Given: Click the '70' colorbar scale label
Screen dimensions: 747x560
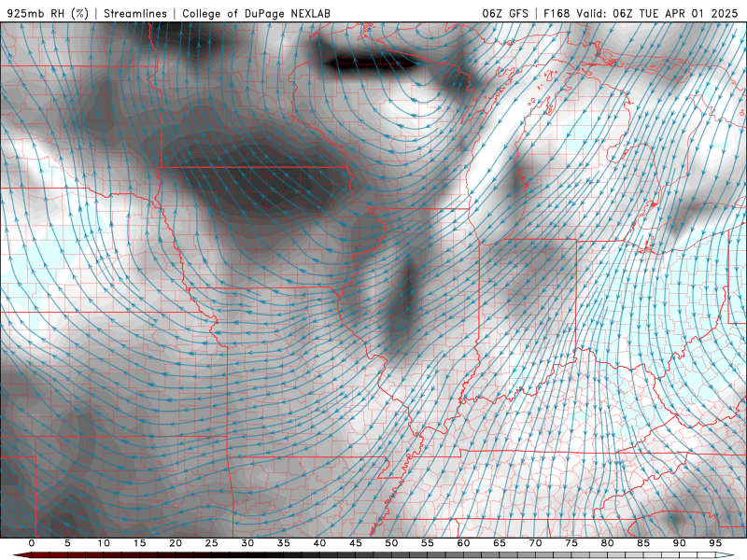Looking at the screenshot, I should (535, 543).
